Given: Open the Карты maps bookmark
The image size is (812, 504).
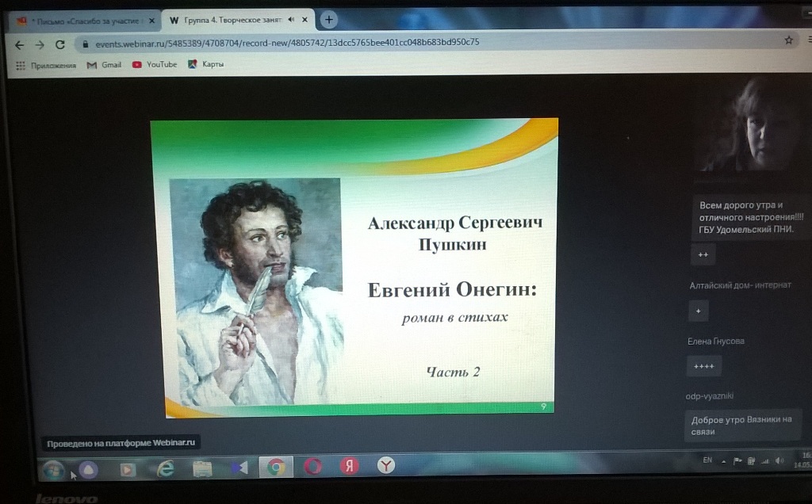Looking at the screenshot, I should [x=205, y=64].
